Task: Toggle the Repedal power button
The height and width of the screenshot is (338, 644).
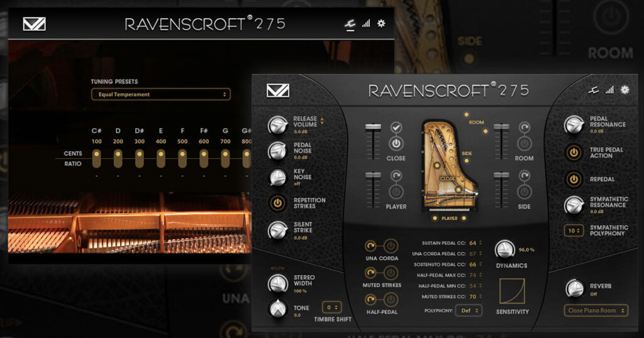Action: tap(574, 179)
